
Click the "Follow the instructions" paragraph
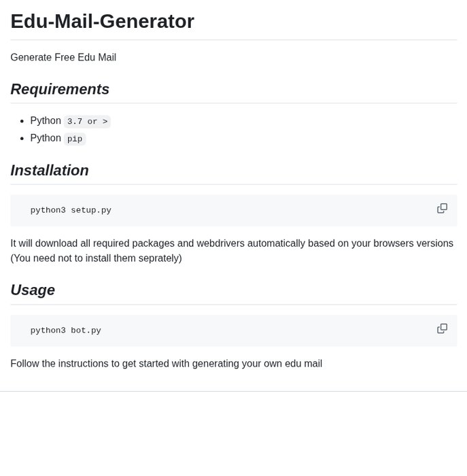pyautogui.click(x=166, y=364)
